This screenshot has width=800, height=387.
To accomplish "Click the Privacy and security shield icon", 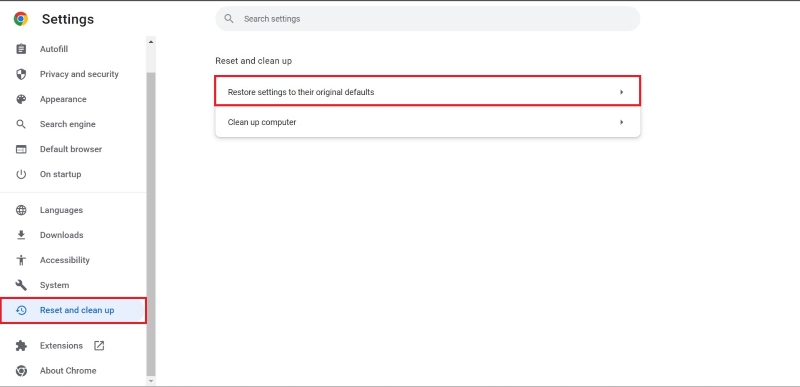I will [x=21, y=74].
